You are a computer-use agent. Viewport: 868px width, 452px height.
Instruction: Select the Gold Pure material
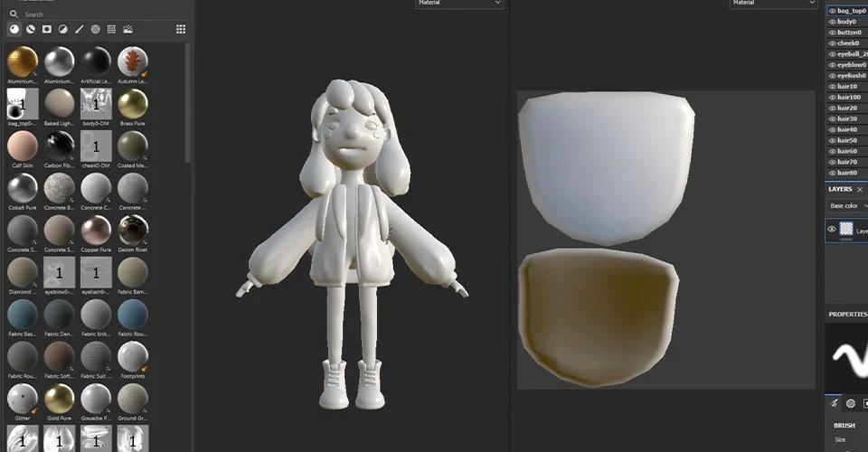point(60,401)
